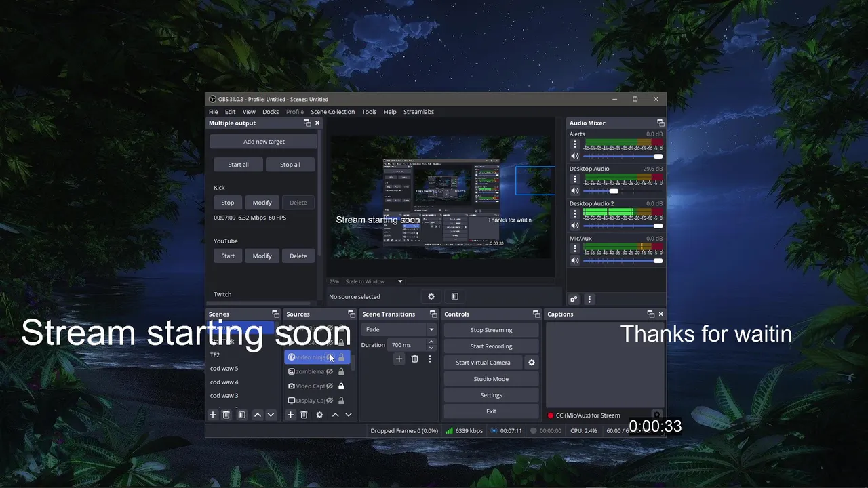Toggle lock on zombie na source
The image size is (868, 488).
click(341, 371)
